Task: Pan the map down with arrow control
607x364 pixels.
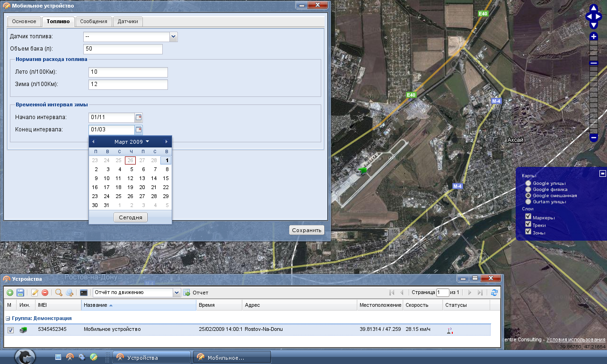Action: click(594, 25)
